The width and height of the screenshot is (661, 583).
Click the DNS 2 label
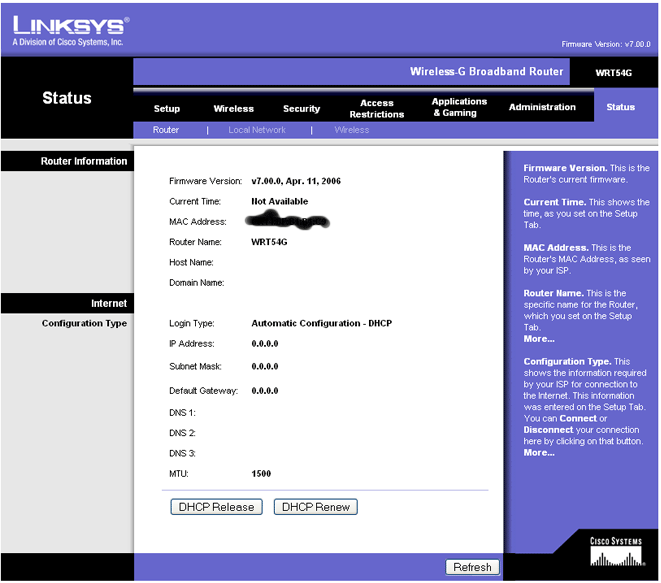tap(182, 433)
